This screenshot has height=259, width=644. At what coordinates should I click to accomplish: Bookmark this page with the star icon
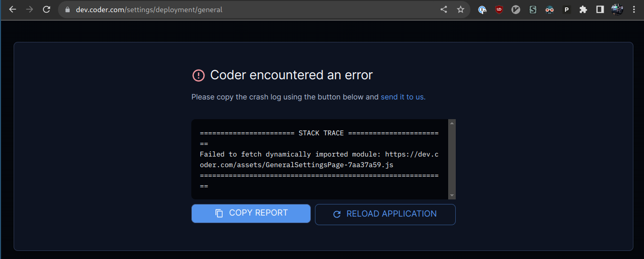tap(460, 9)
